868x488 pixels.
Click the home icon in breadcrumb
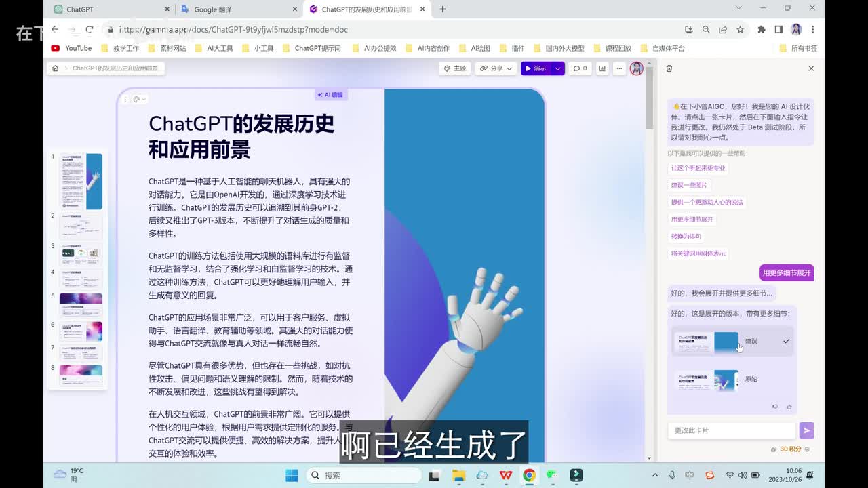[56, 68]
